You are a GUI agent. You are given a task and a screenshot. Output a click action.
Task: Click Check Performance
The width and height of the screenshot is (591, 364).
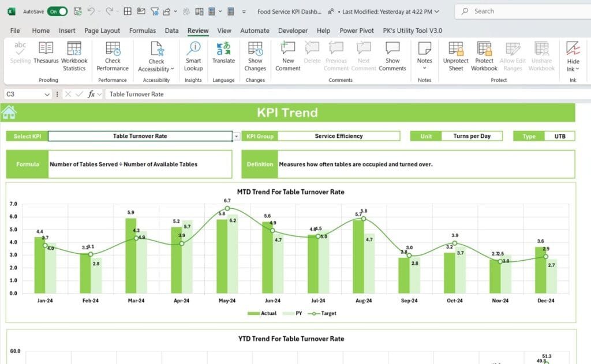pos(113,55)
